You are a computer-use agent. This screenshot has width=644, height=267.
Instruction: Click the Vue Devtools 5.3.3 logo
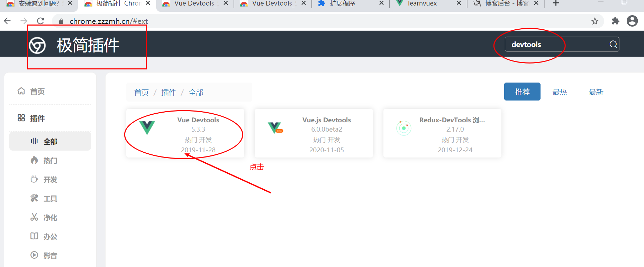point(147,127)
